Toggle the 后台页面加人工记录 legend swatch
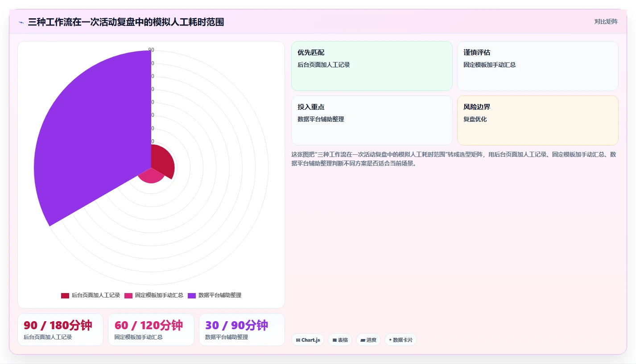The width and height of the screenshot is (636, 364). (x=65, y=295)
